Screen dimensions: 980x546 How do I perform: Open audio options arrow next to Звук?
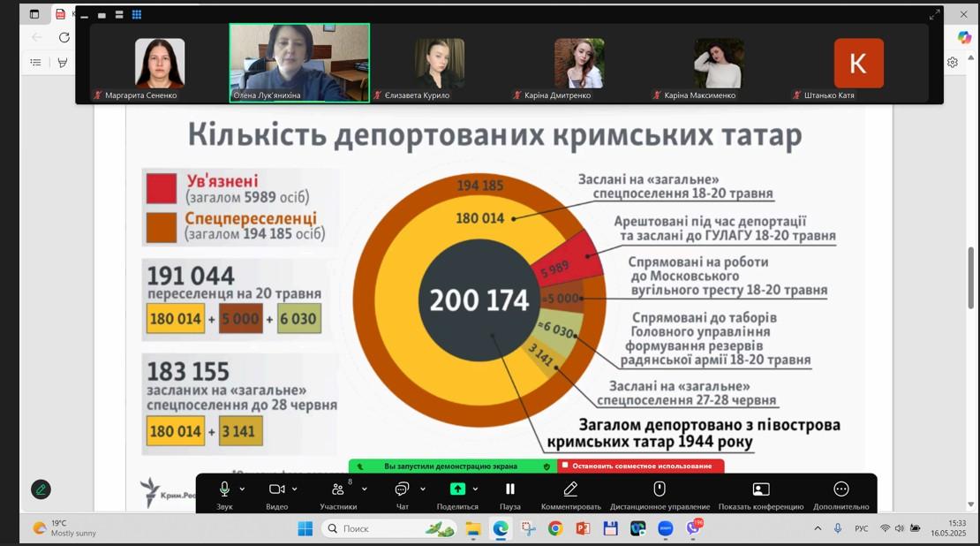pos(243,489)
